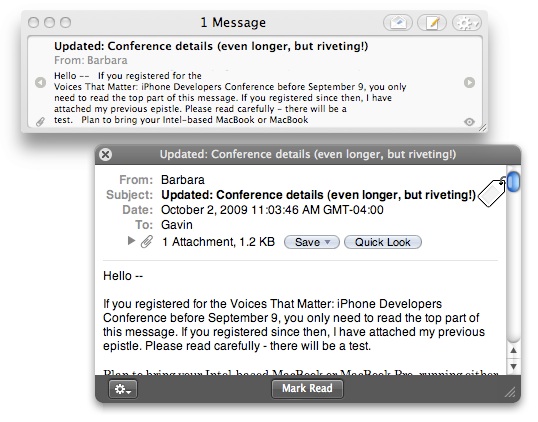Screen dimensions: 538x422
Task: Toggle the eye preview icon
Action: pyautogui.click(x=469, y=122)
